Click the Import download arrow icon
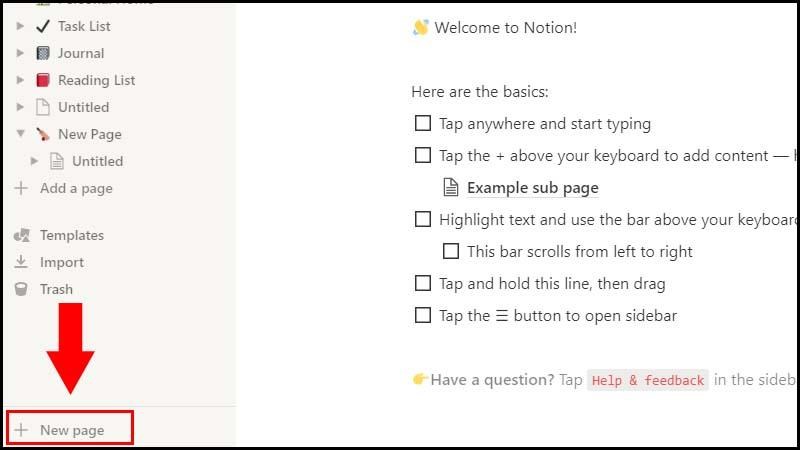This screenshot has height=450, width=800. click(x=21, y=262)
